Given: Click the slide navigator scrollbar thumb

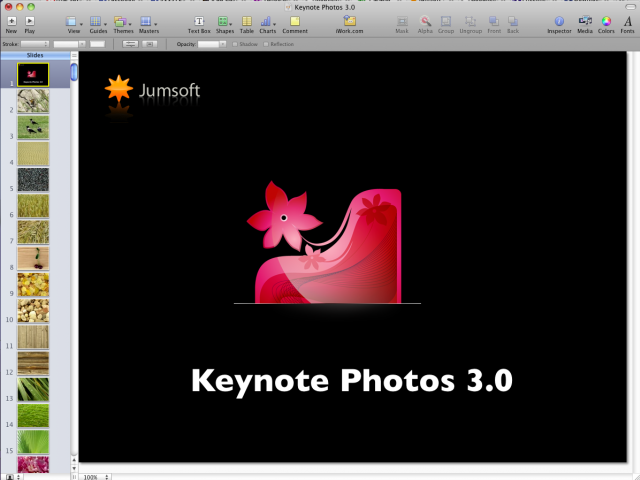Looking at the screenshot, I should click(74, 72).
